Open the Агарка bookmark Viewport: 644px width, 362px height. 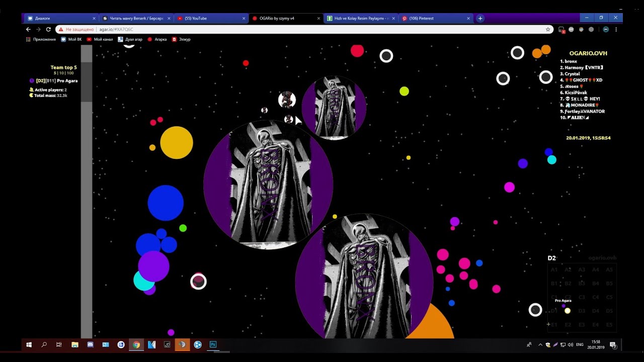[157, 39]
